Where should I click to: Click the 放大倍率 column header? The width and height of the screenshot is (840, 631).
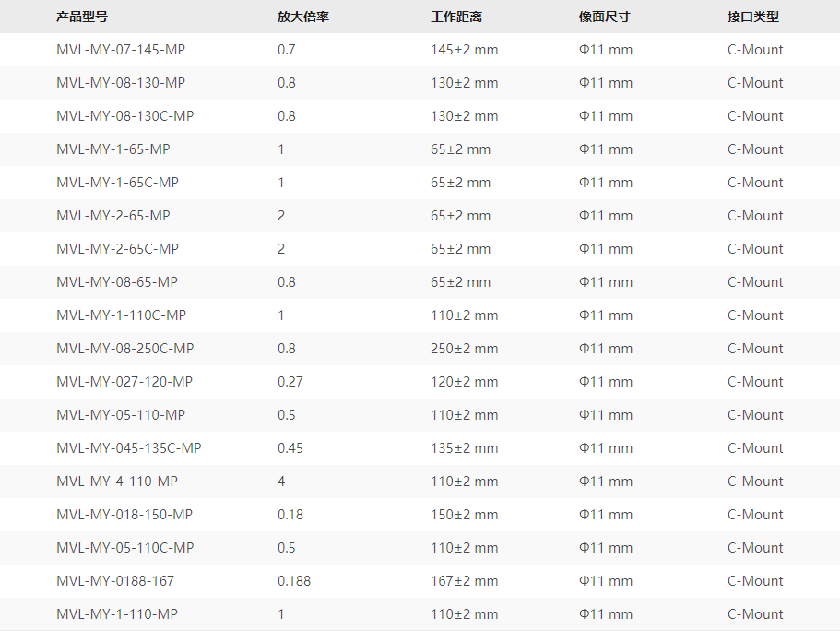[x=303, y=17]
